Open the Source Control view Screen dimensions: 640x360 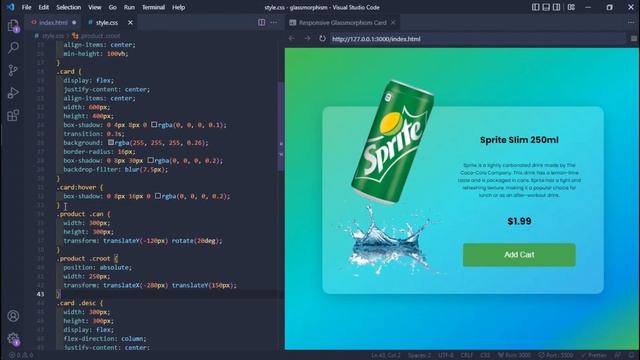tap(13, 70)
